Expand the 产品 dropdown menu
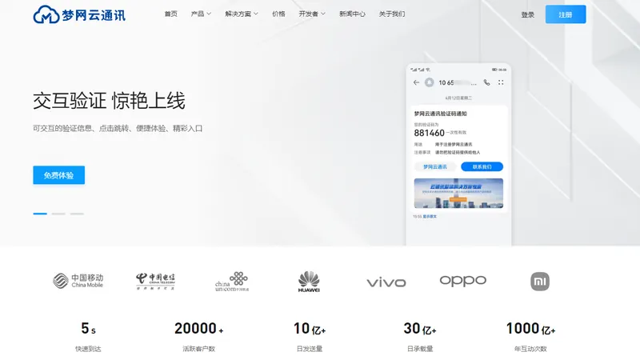Viewport: 640px width, 364px height. coord(201,14)
